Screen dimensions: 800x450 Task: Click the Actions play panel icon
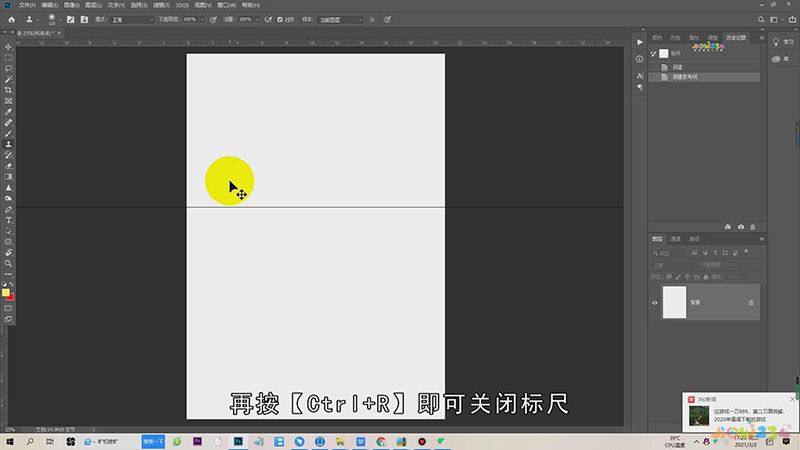[x=640, y=42]
